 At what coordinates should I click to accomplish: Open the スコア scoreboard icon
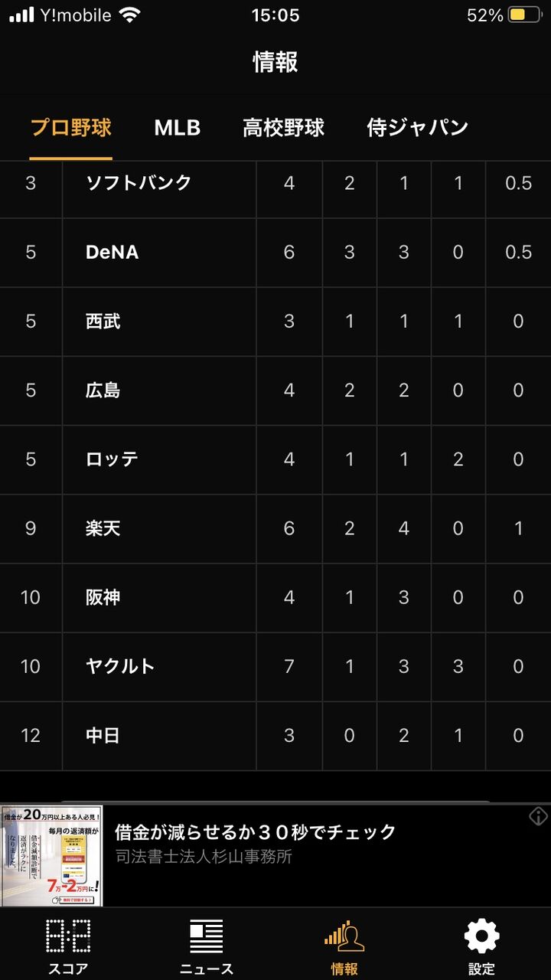(x=69, y=936)
